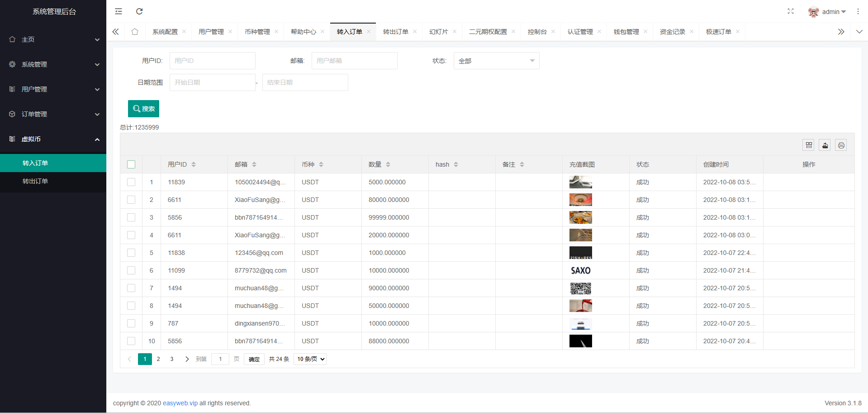Collapse the sidebar with the menu fold icon
The width and height of the screenshot is (868, 413).
coord(119,11)
